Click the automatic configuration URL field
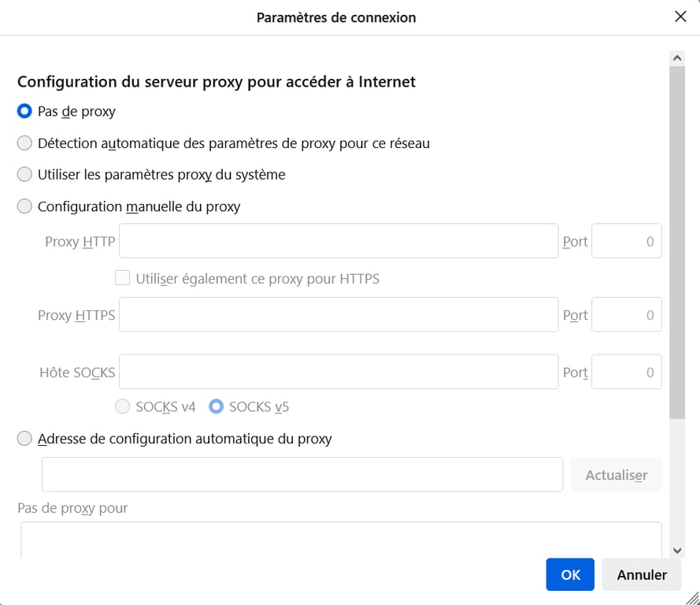The height and width of the screenshot is (605, 700). pos(302,474)
